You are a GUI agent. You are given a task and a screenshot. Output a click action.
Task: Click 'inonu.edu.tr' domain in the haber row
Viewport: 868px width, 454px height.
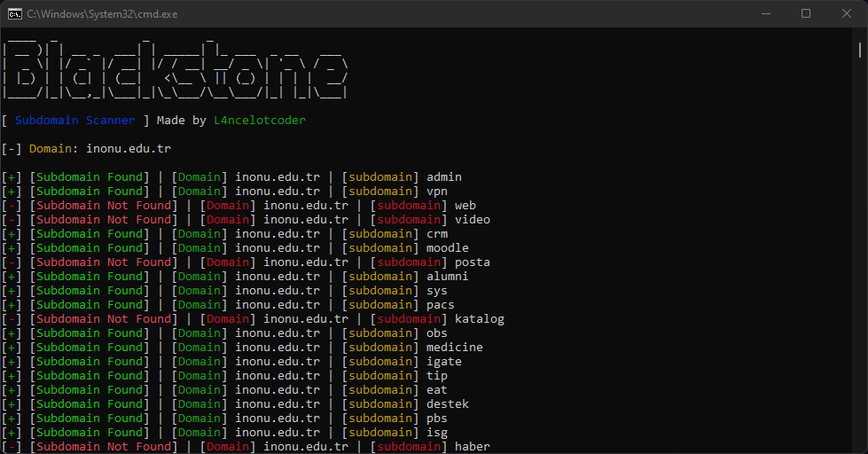click(306, 447)
